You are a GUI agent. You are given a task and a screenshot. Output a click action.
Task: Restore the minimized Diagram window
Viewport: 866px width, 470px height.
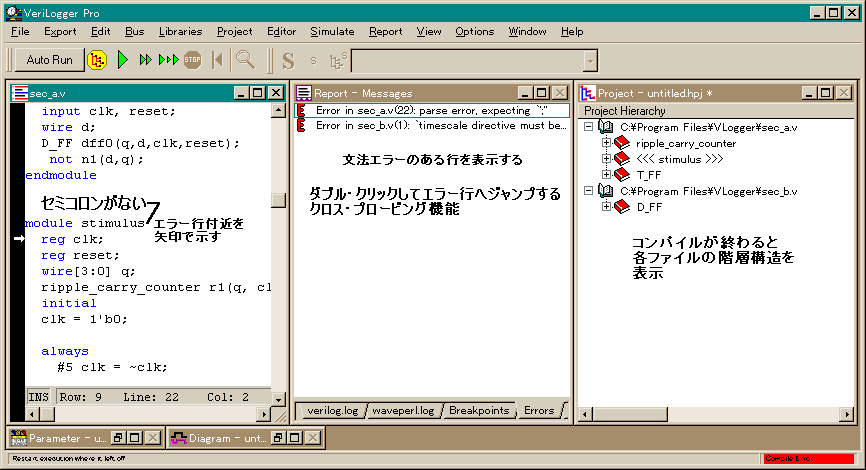click(x=278, y=438)
